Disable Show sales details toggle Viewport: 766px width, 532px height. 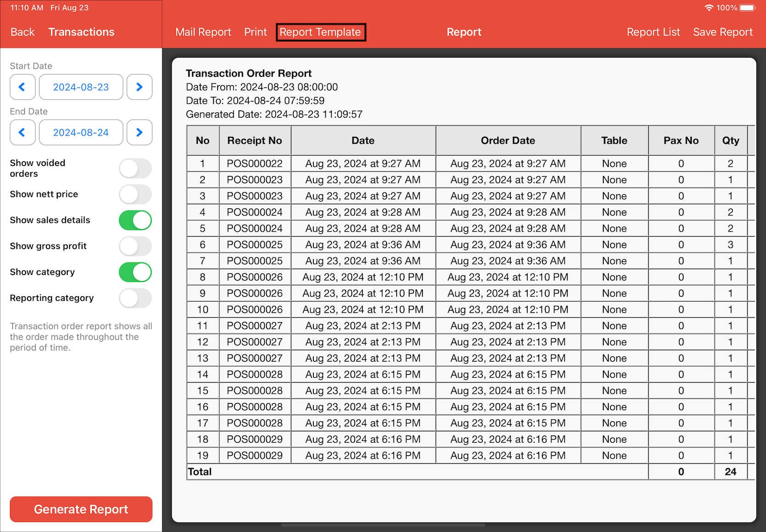pyautogui.click(x=135, y=220)
